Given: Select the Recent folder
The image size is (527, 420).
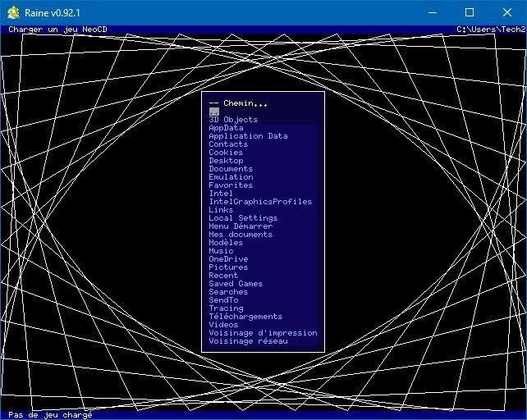Looking at the screenshot, I should 223,276.
